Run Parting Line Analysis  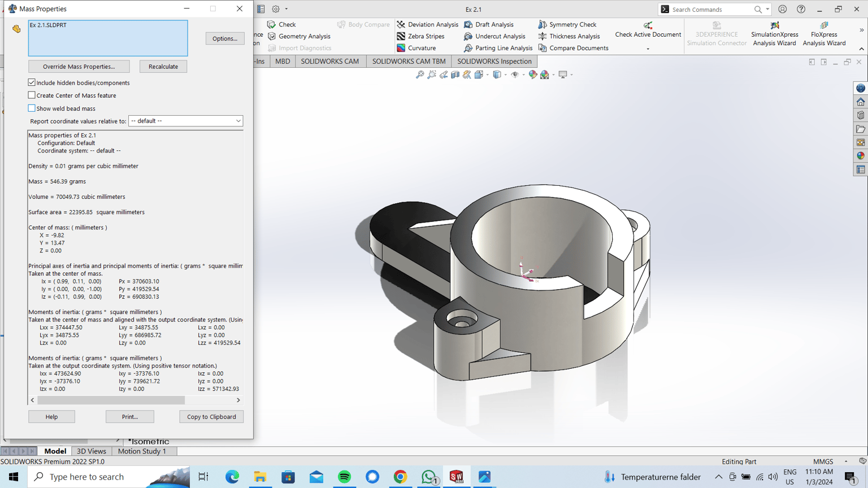498,48
